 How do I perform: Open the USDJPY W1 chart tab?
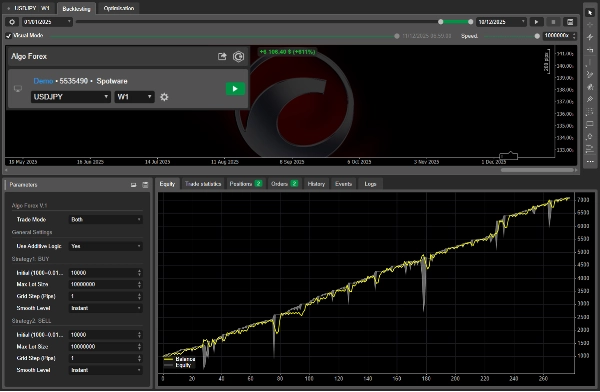[x=29, y=8]
